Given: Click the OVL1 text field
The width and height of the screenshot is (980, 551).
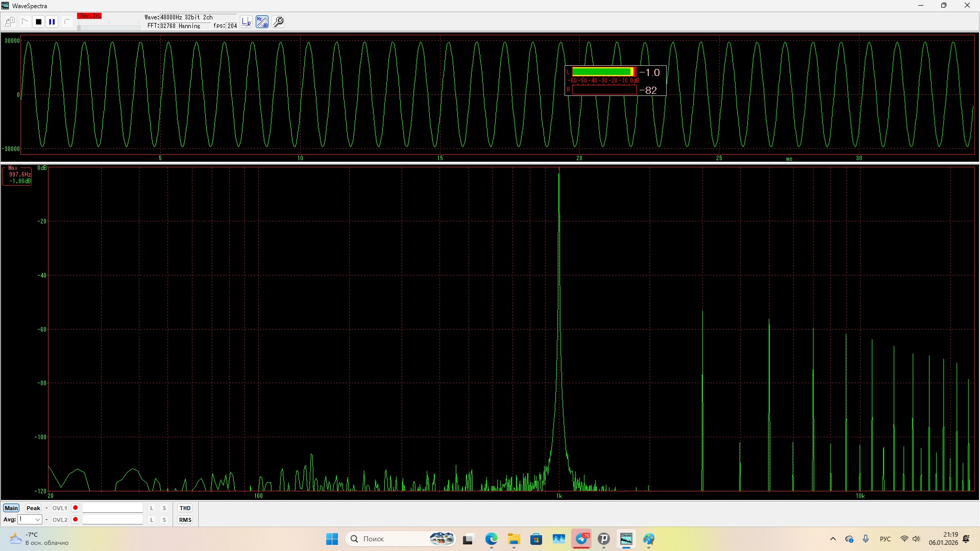Looking at the screenshot, I should (113, 508).
